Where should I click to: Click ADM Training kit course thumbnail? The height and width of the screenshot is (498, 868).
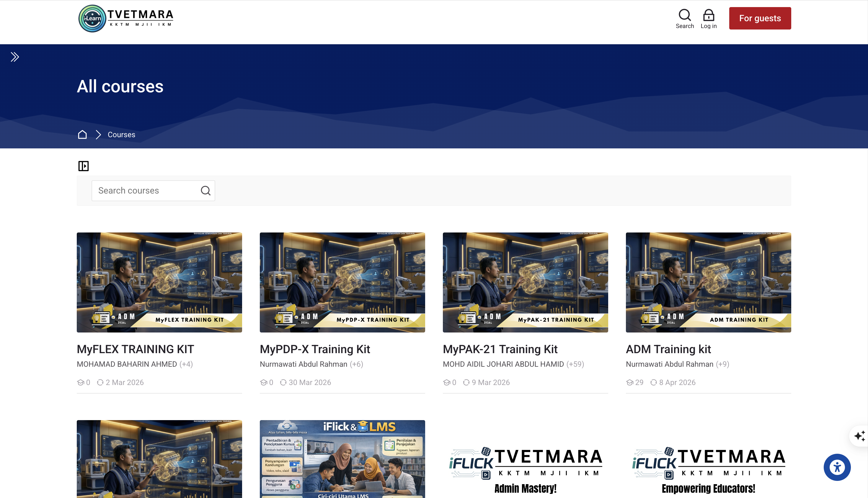click(708, 282)
